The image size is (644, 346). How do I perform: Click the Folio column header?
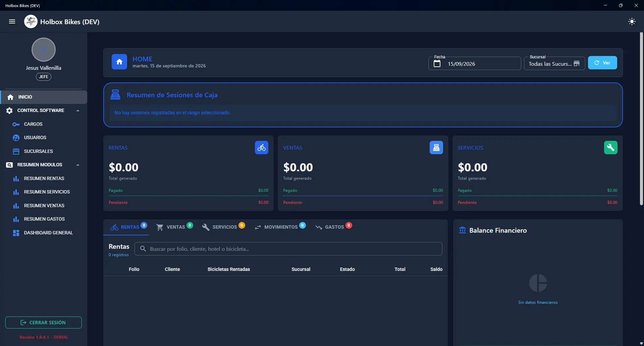[x=134, y=269]
